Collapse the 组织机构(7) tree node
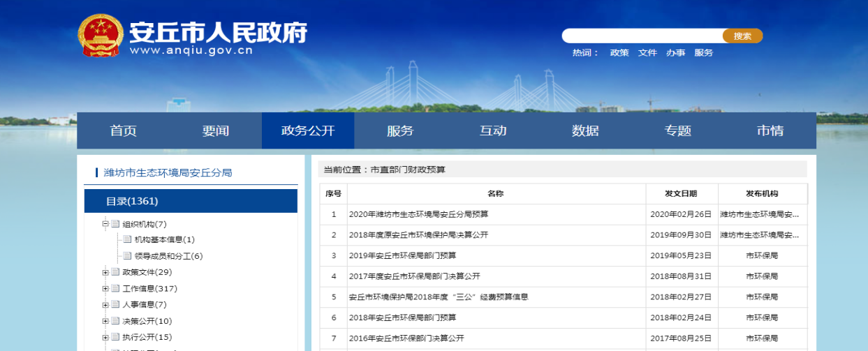Screen dimensions: 868x351 coord(105,224)
